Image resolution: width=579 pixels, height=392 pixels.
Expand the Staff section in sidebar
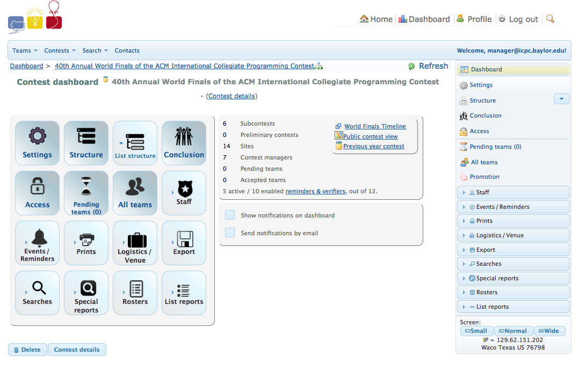pos(512,192)
